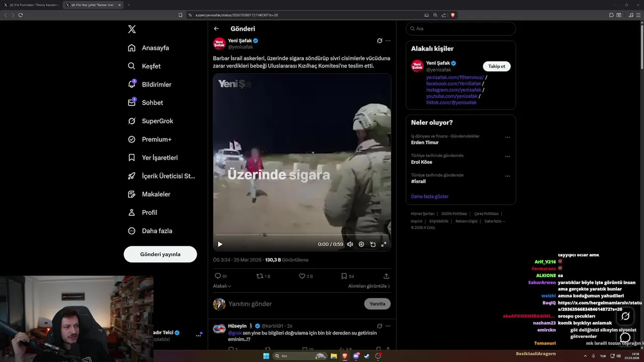The image size is (644, 362).
Task: Open Bildirimler notifications
Action: pyautogui.click(x=149, y=84)
